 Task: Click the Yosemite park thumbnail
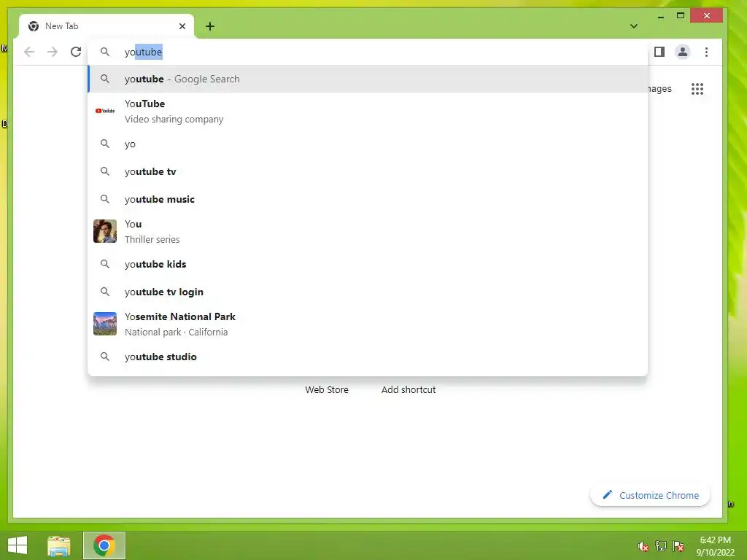pyautogui.click(x=105, y=324)
